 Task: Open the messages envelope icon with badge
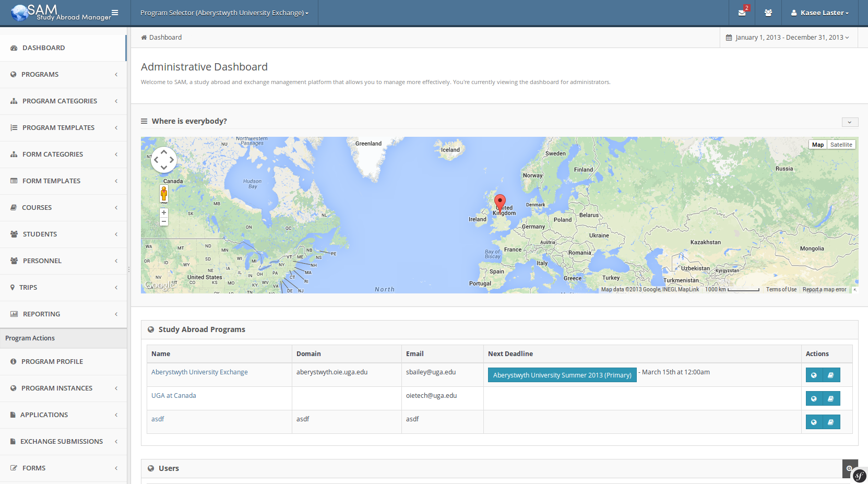coord(742,13)
